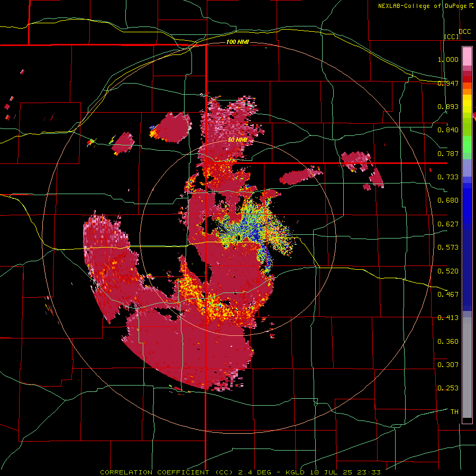Click the 0.893 color scale value
This screenshot has height=476, width=476.
click(448, 106)
